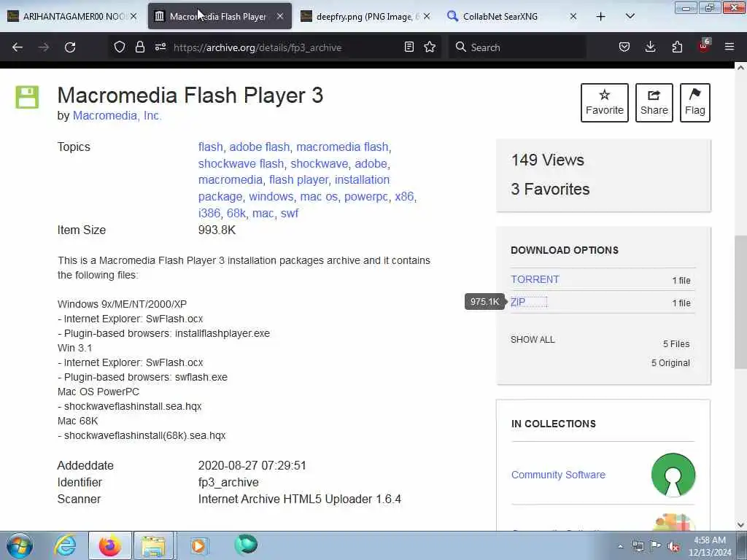Open the media player taskbar icon
This screenshot has width=747, height=560.
(x=198, y=545)
